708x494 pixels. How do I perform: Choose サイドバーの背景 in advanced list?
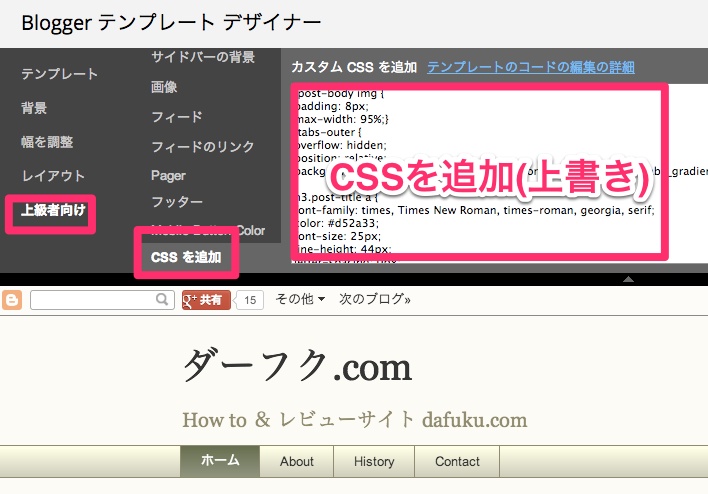[x=203, y=57]
